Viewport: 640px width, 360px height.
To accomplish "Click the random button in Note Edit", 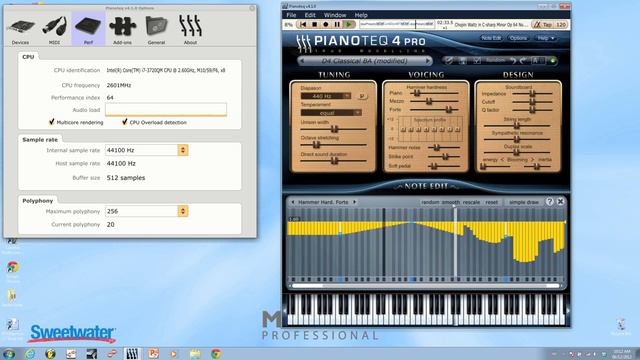I will click(430, 202).
